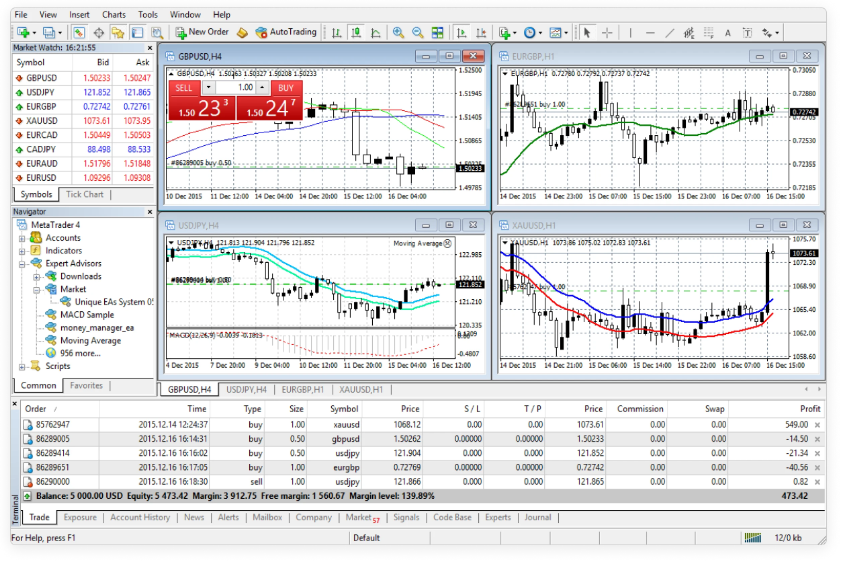Screen dimensions: 842x564
Task: Zoom out of the chart
Action: [x=418, y=33]
